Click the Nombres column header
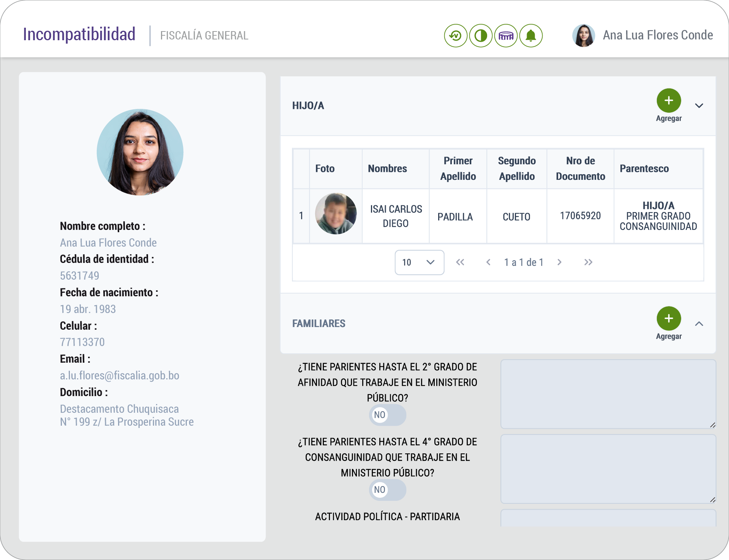Image resolution: width=729 pixels, height=560 pixels. coord(387,168)
